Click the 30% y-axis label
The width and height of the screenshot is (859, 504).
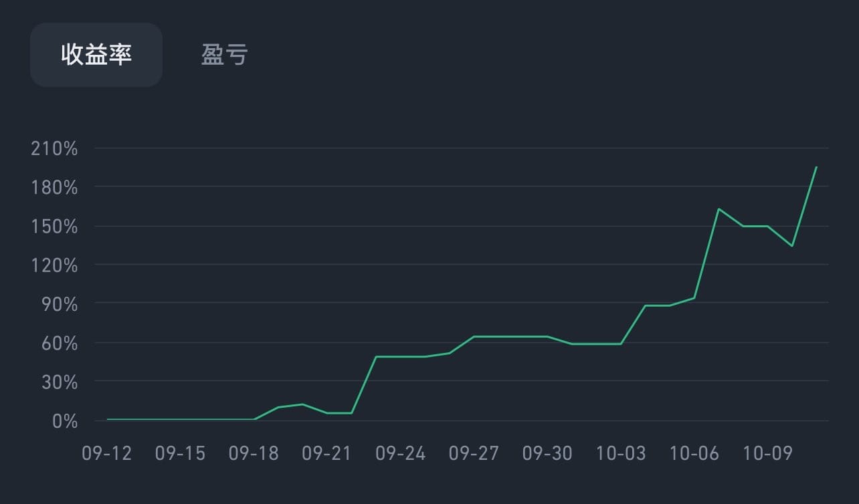click(59, 383)
